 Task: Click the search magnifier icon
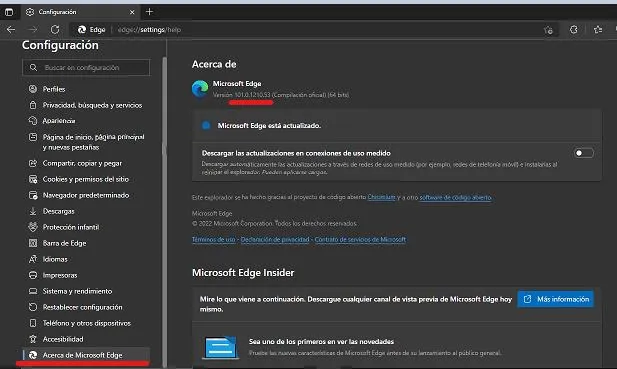tap(33, 68)
